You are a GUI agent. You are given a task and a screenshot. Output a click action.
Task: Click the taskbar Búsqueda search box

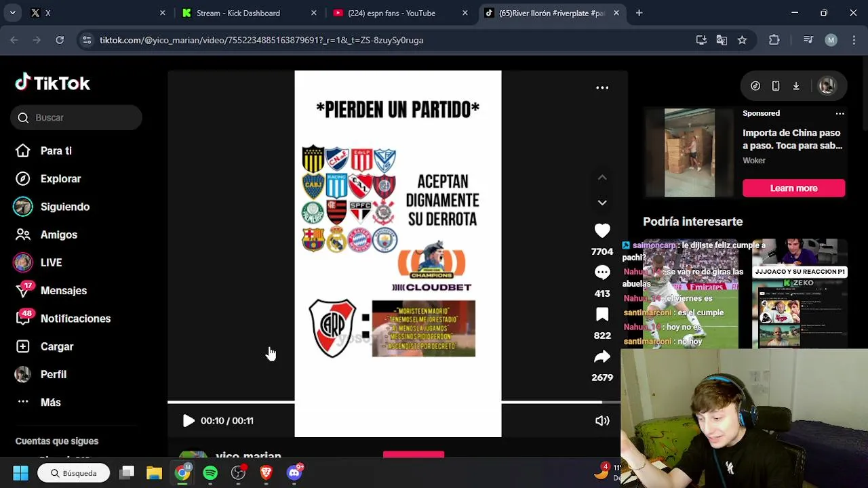pos(74,473)
